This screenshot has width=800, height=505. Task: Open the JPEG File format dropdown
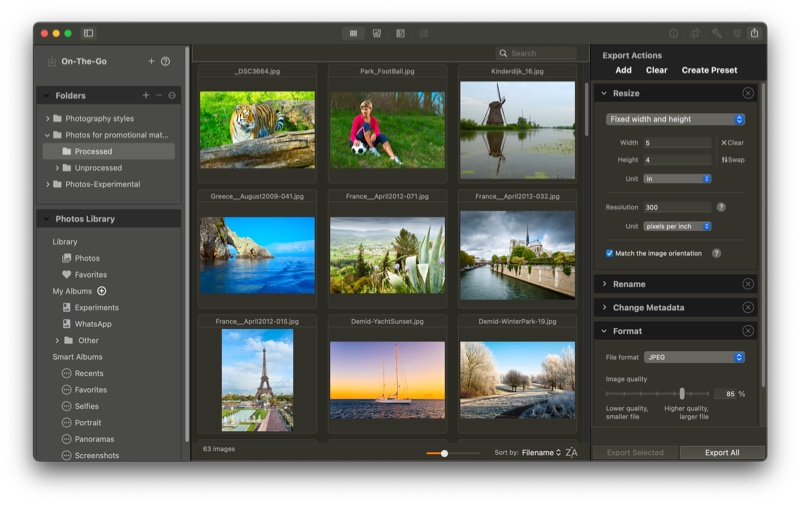click(x=694, y=357)
